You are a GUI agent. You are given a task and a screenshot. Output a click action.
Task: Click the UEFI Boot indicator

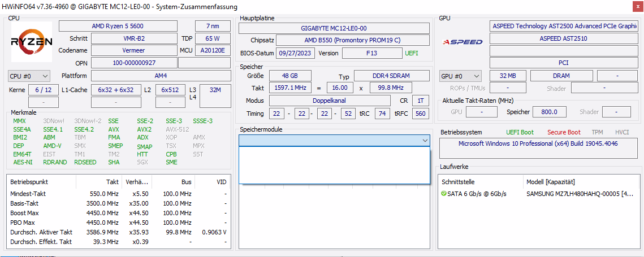520,132
